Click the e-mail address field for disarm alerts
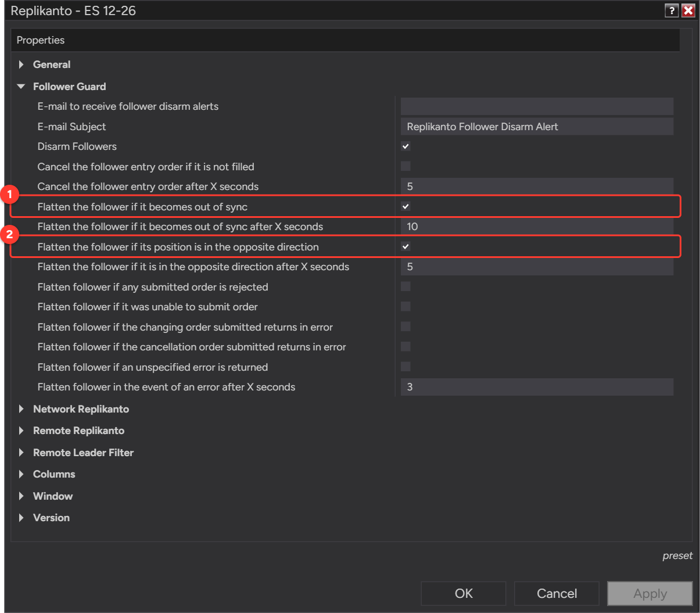 [x=537, y=106]
